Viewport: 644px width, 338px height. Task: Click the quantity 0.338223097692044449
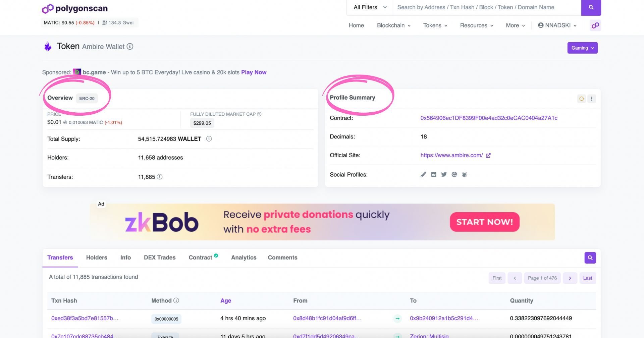tap(541, 318)
